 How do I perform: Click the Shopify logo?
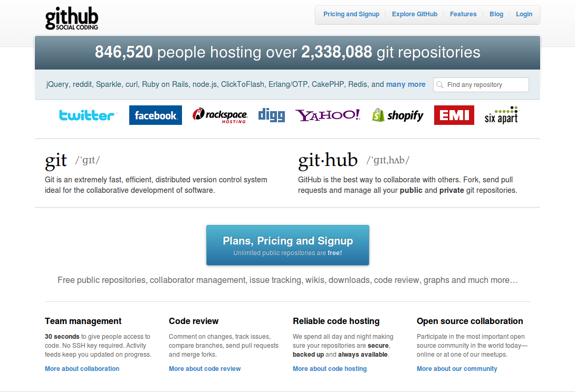click(x=398, y=115)
